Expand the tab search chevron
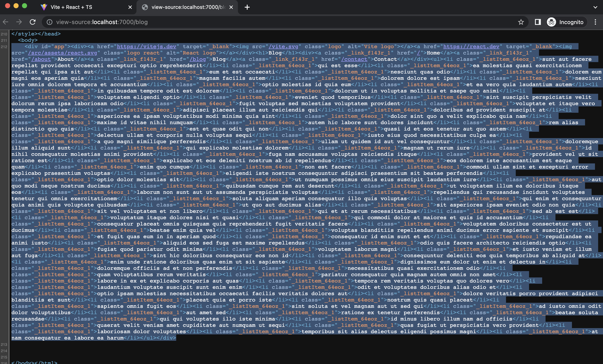 [x=595, y=7]
